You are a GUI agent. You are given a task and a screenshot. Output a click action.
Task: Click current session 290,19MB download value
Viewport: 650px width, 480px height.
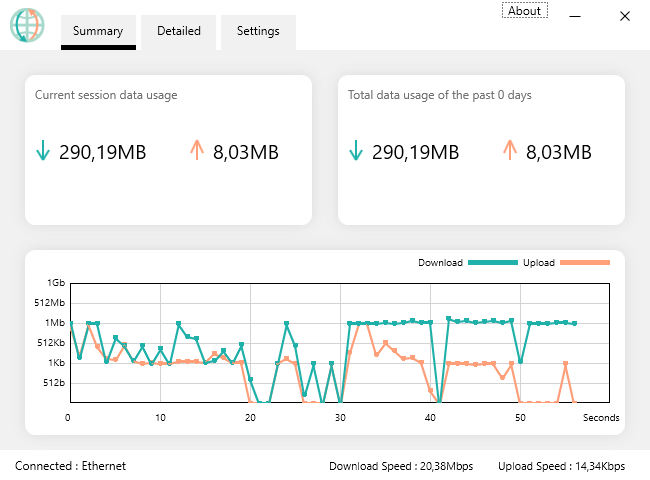point(102,152)
